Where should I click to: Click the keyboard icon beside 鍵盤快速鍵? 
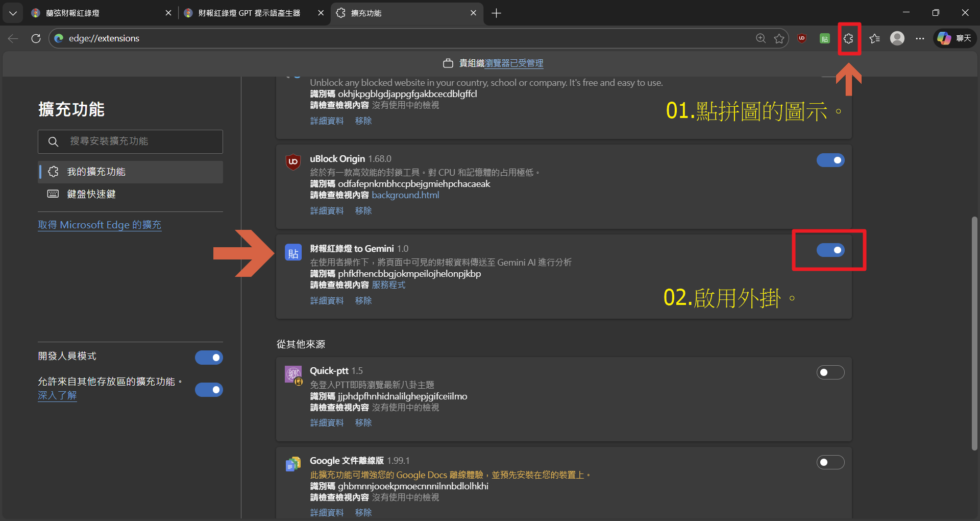pos(53,194)
